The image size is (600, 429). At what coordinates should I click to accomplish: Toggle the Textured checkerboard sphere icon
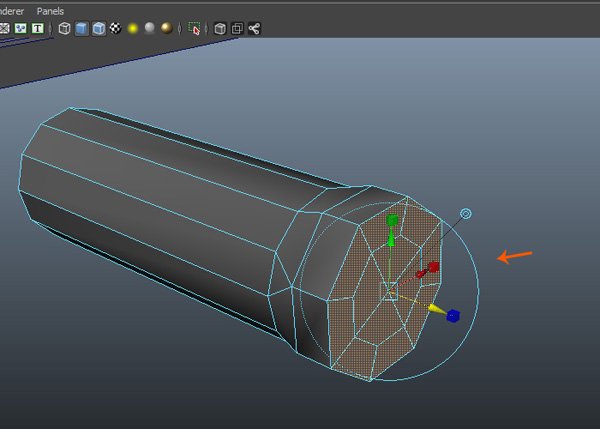(116, 28)
